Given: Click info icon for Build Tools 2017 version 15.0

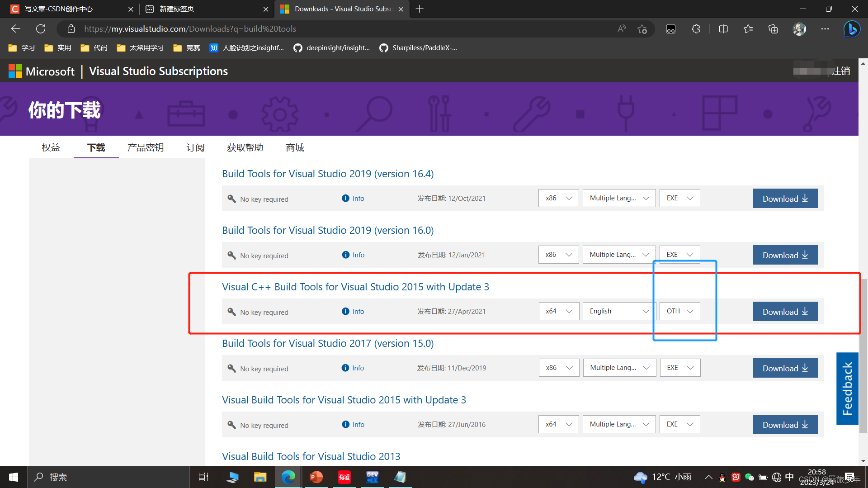Looking at the screenshot, I should pos(345,368).
